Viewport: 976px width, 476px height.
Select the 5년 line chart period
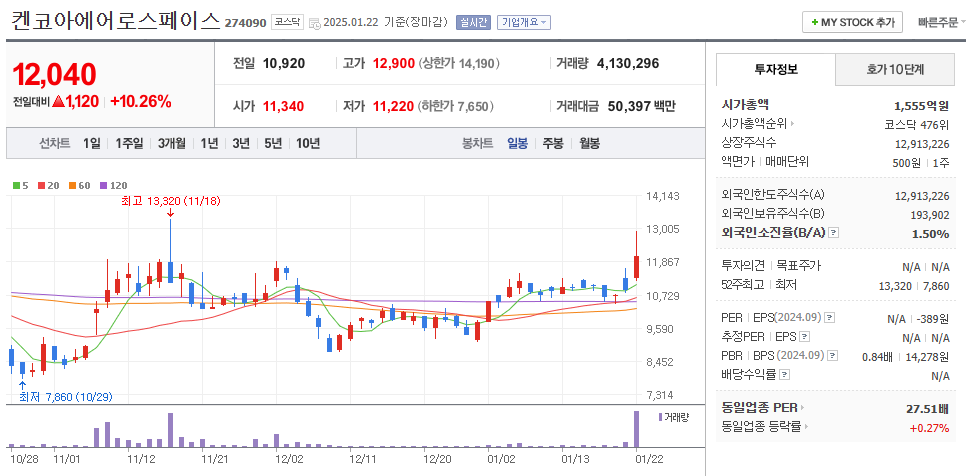(x=273, y=144)
